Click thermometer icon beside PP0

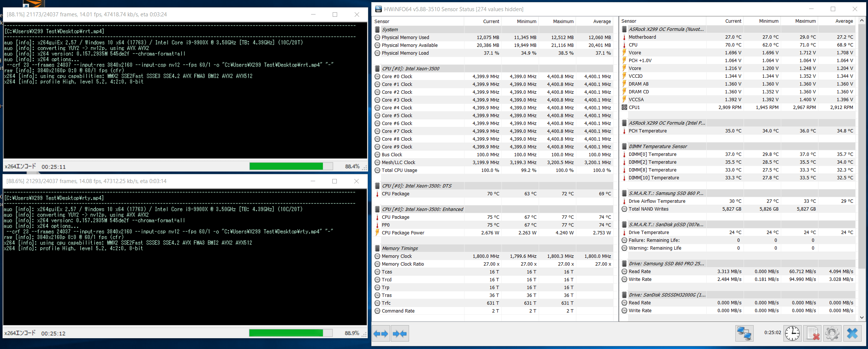click(377, 225)
